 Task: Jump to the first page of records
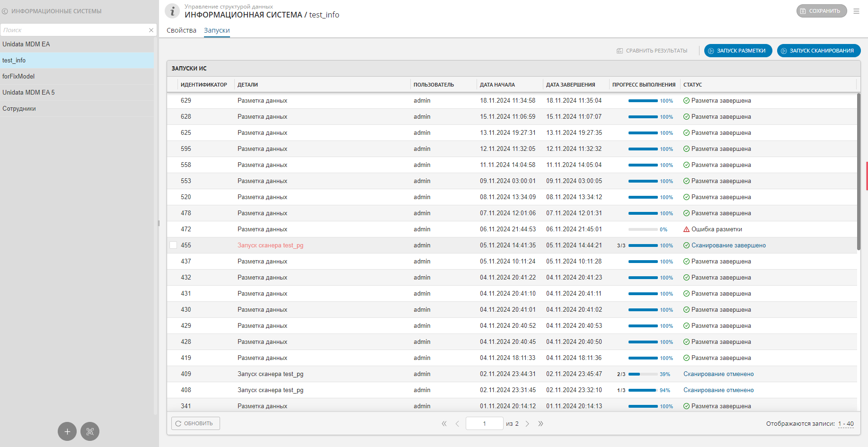tap(444, 424)
